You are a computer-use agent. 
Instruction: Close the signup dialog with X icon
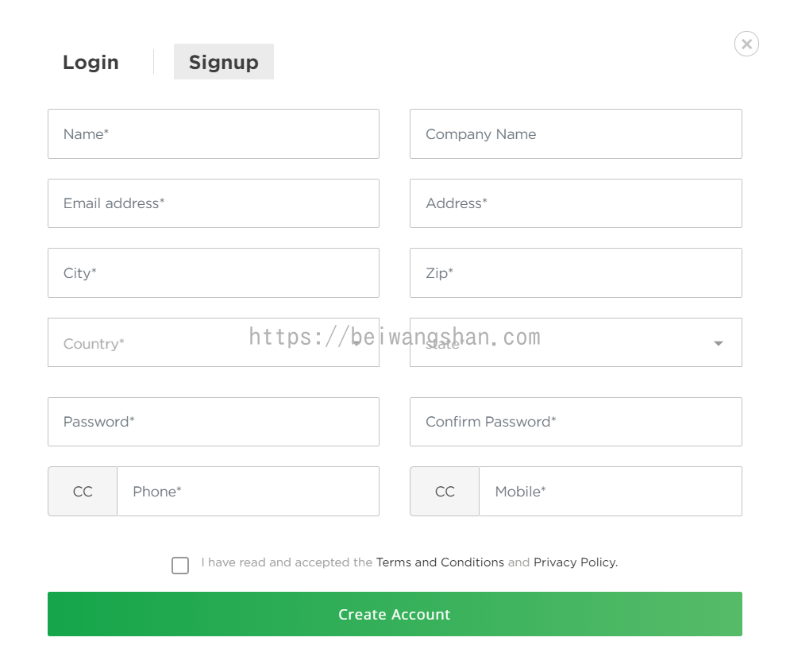click(x=746, y=44)
